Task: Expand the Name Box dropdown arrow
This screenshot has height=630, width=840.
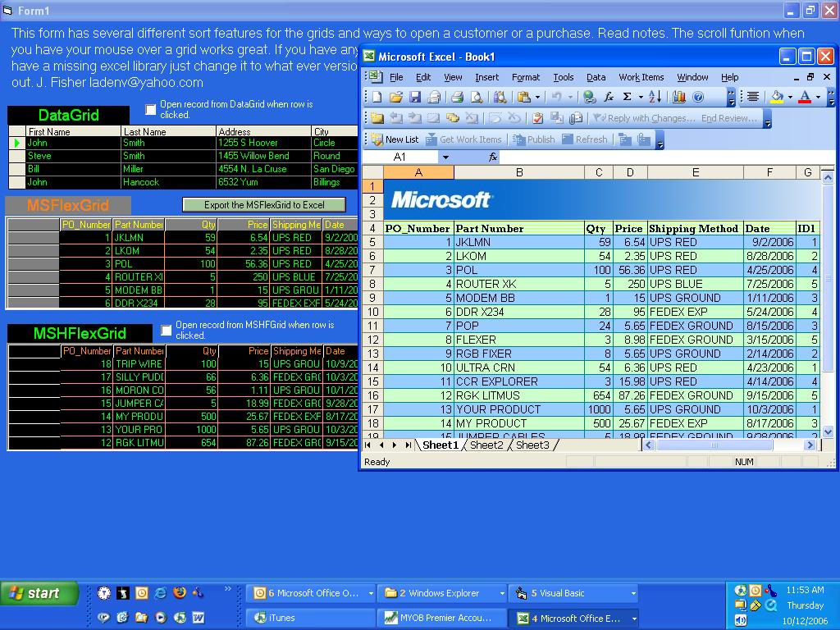Action: [445, 157]
